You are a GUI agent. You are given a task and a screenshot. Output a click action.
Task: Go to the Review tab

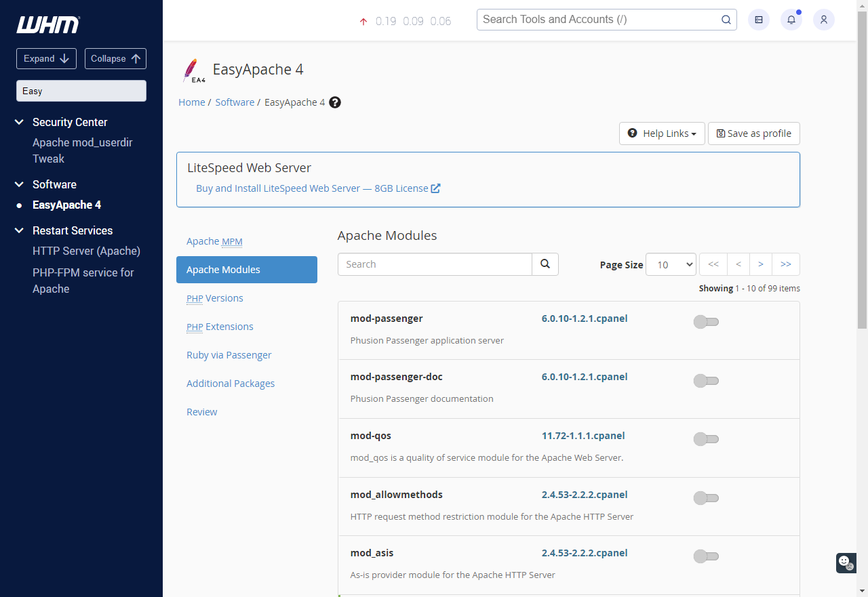point(247,412)
